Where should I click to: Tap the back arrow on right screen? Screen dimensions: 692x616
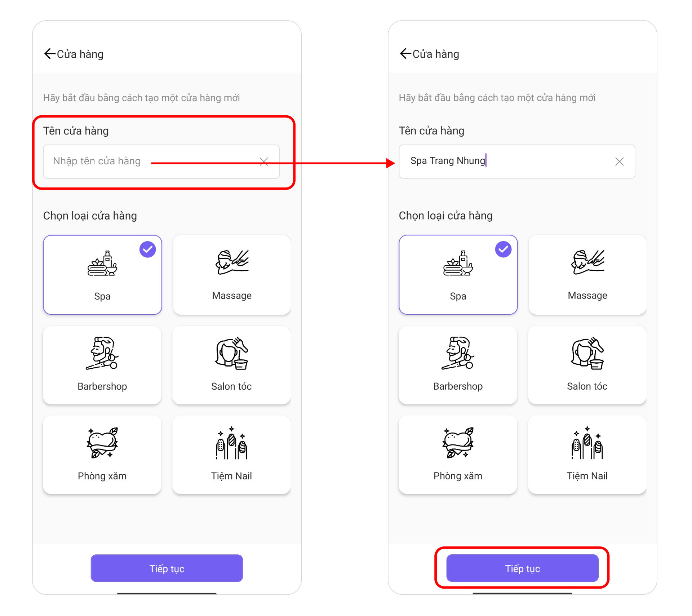[405, 54]
